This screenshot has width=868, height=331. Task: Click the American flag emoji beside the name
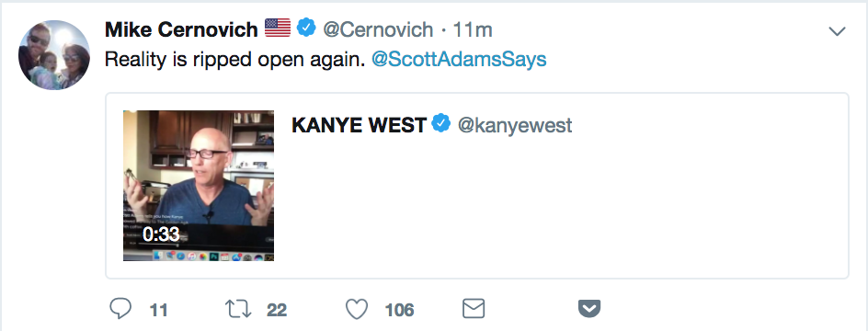pos(278,28)
